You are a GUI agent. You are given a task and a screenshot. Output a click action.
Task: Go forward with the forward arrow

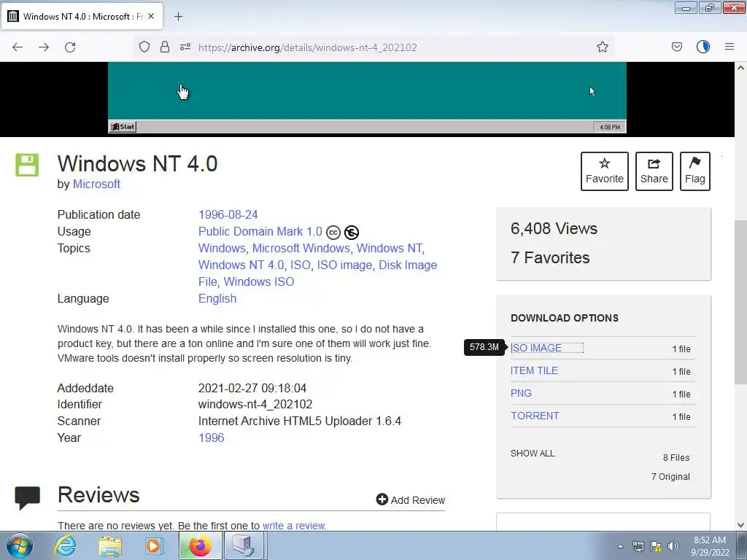click(44, 47)
